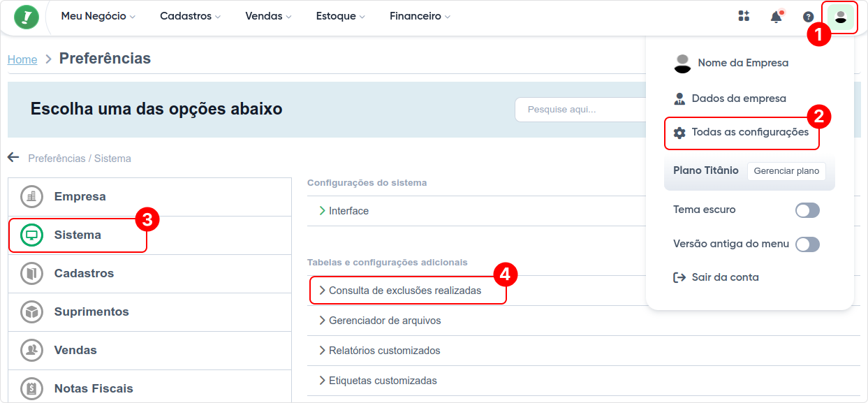
Task: Open the apps grid icon in header
Action: pos(744,16)
